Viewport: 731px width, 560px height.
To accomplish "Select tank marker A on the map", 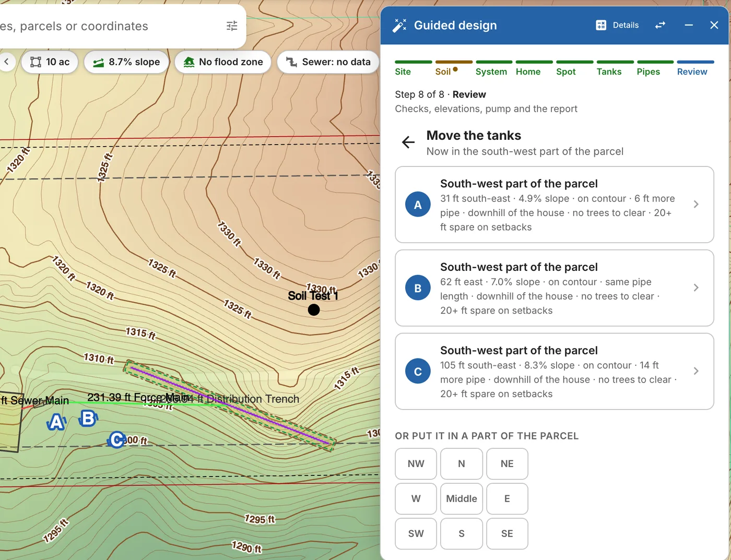I will point(57,422).
